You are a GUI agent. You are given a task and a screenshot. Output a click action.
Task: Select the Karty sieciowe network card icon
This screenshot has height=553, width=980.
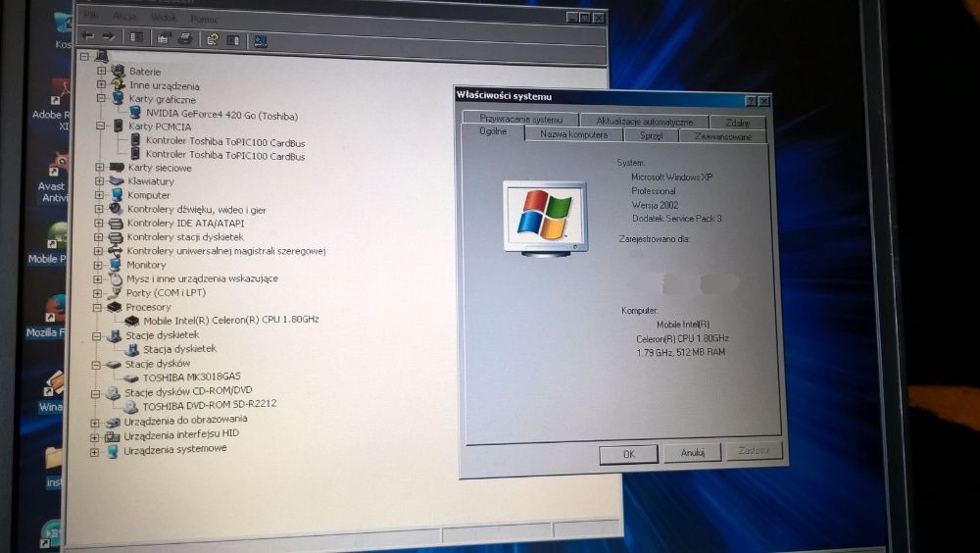point(117,167)
